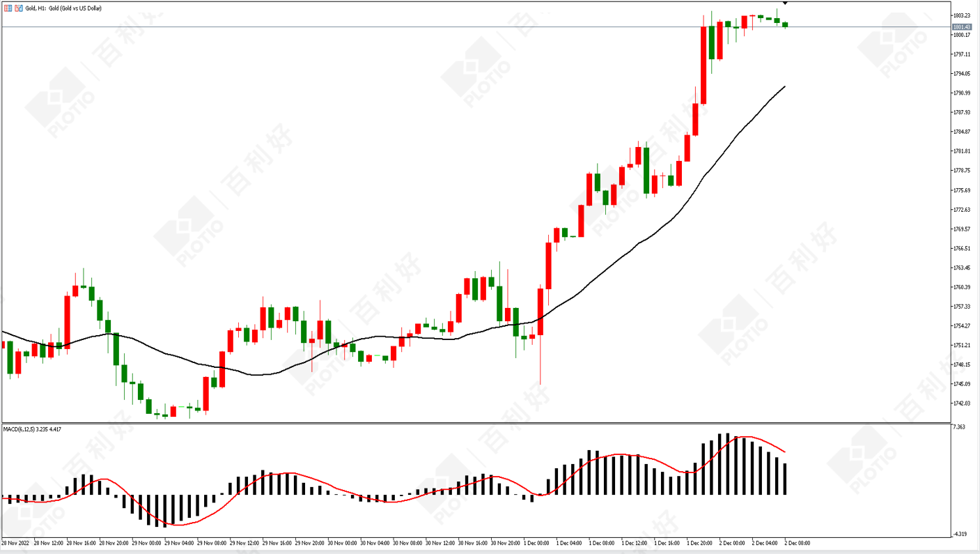The image size is (980, 554).
Task: Click the 30 Nov 00:00 time label
Action: (341, 543)
